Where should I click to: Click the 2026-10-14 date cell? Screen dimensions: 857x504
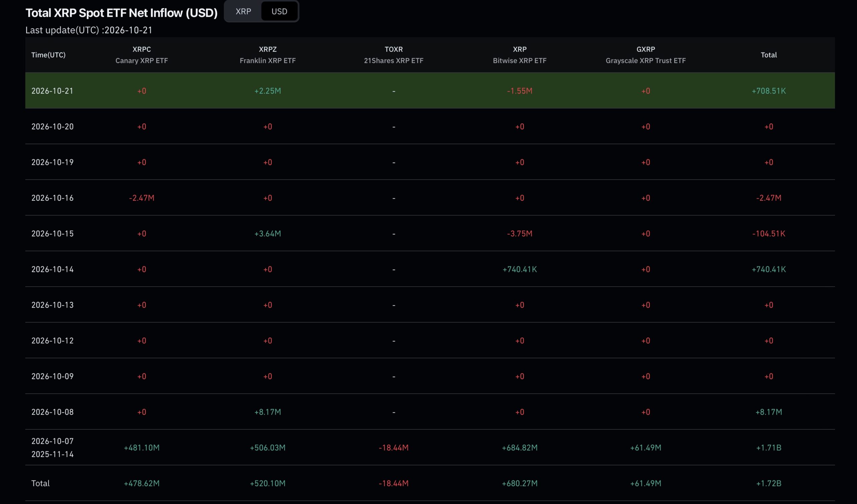(52, 270)
